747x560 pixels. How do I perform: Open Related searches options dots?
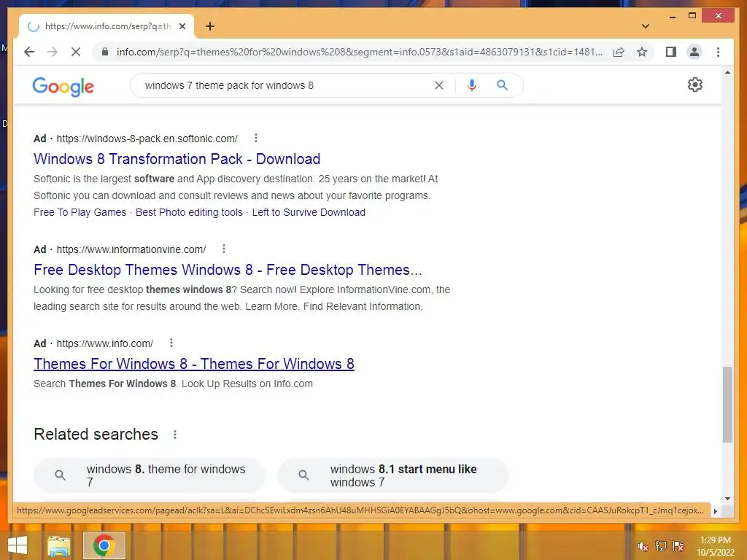tap(175, 435)
